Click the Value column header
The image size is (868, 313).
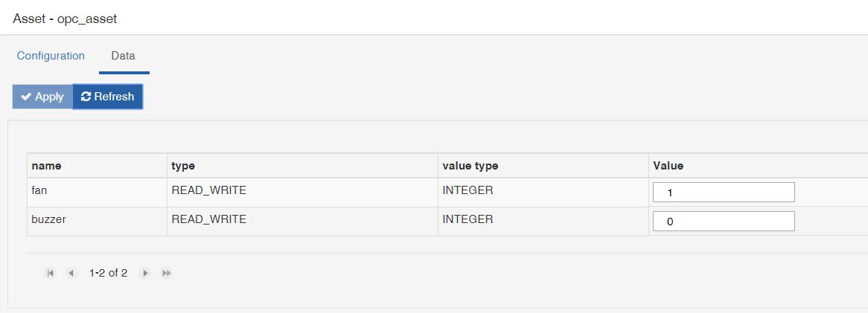click(x=759, y=166)
